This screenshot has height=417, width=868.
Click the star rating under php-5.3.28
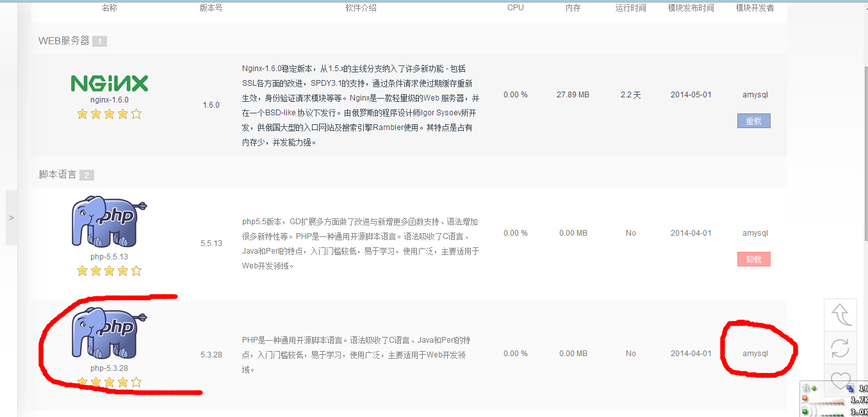109,382
